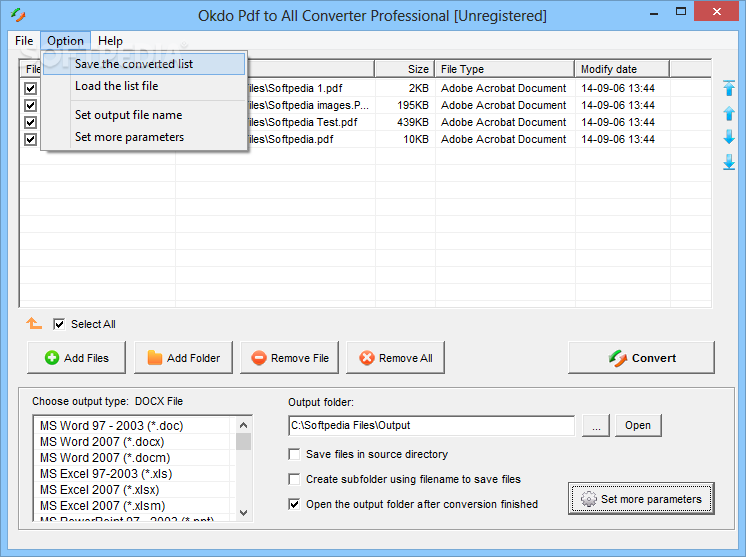Select the Softpedia 1.pdf file path
This screenshot has width=746, height=557.
click(x=295, y=88)
